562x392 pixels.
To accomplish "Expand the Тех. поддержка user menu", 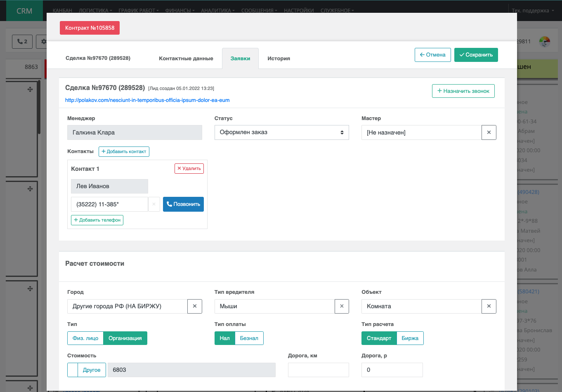I will tap(532, 11).
